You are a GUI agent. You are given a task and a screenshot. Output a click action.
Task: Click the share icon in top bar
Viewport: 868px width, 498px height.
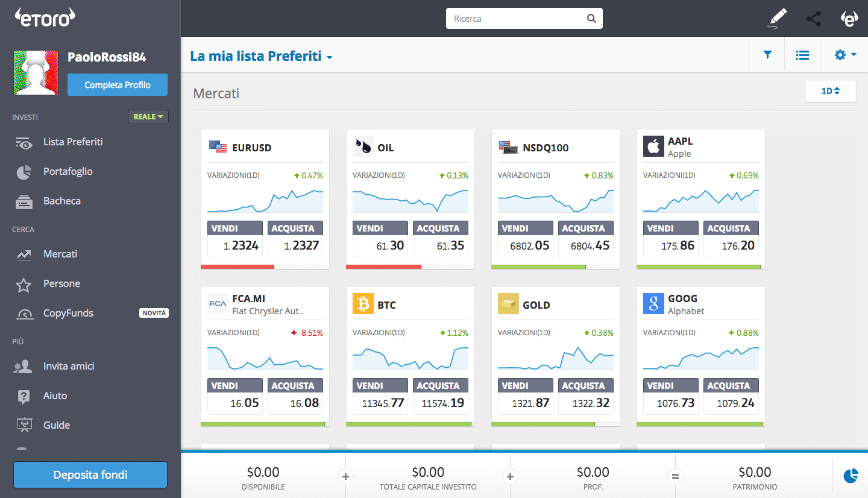[814, 19]
